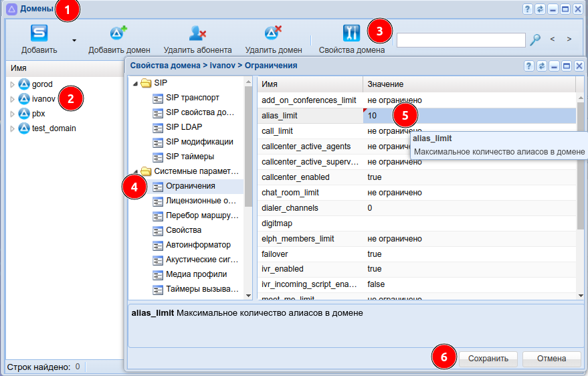Click the Отмена button
Image resolution: width=588 pixels, height=376 pixels.
551,359
